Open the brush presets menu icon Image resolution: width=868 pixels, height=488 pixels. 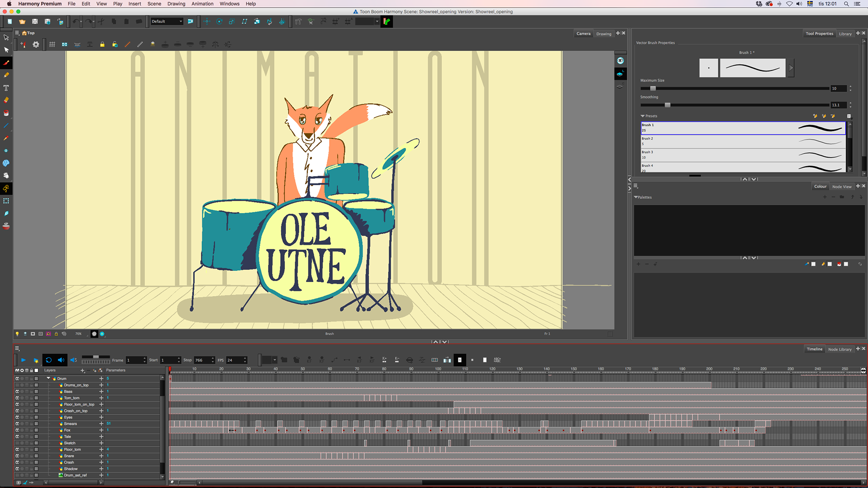pyautogui.click(x=849, y=116)
